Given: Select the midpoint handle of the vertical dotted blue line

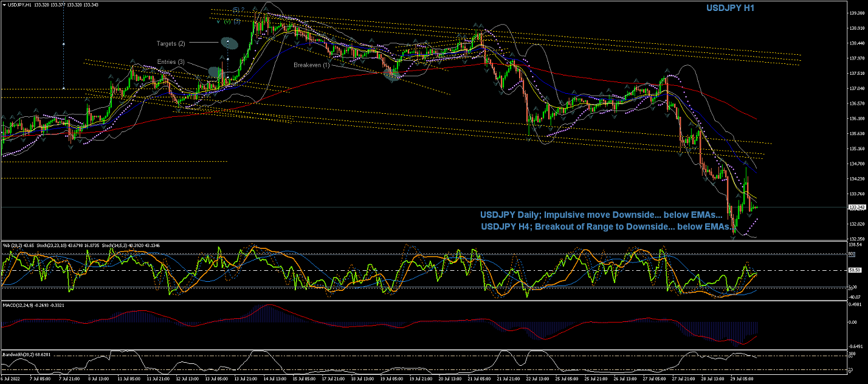Looking at the screenshot, I should [64, 44].
